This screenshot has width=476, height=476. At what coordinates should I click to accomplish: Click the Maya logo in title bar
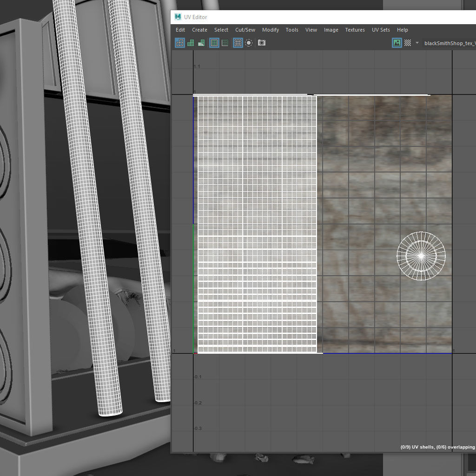[x=178, y=17]
